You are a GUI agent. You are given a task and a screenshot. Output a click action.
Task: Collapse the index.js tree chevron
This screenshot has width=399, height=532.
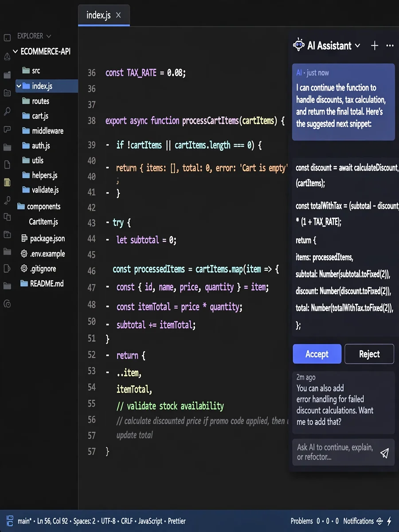[x=18, y=86]
